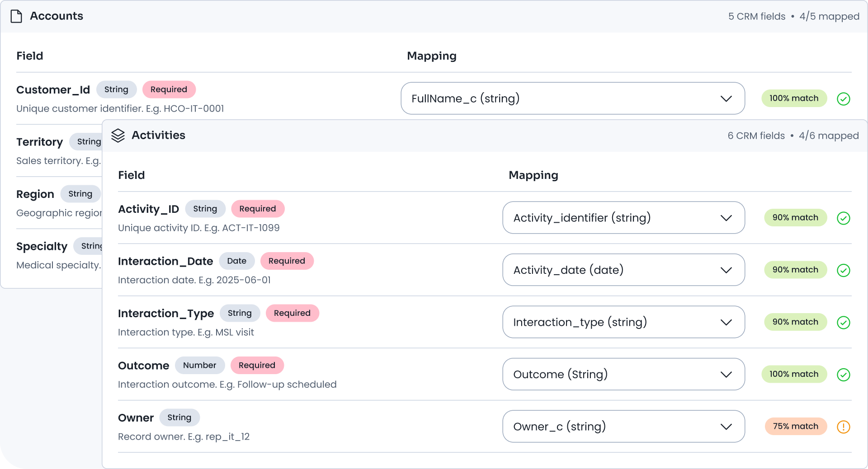Click the warning icon beside Owner mapping

pos(843,427)
